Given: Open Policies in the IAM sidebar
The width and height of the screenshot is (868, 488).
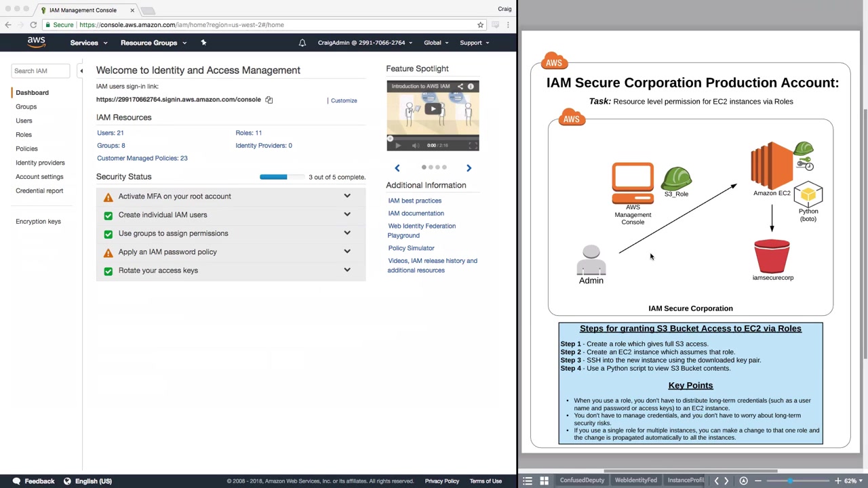Looking at the screenshot, I should [x=26, y=148].
